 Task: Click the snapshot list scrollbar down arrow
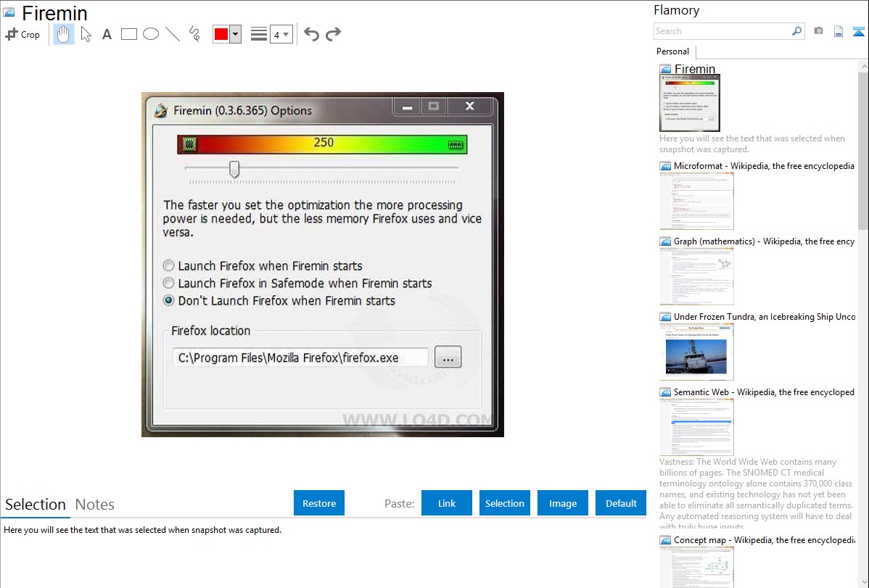click(x=864, y=582)
